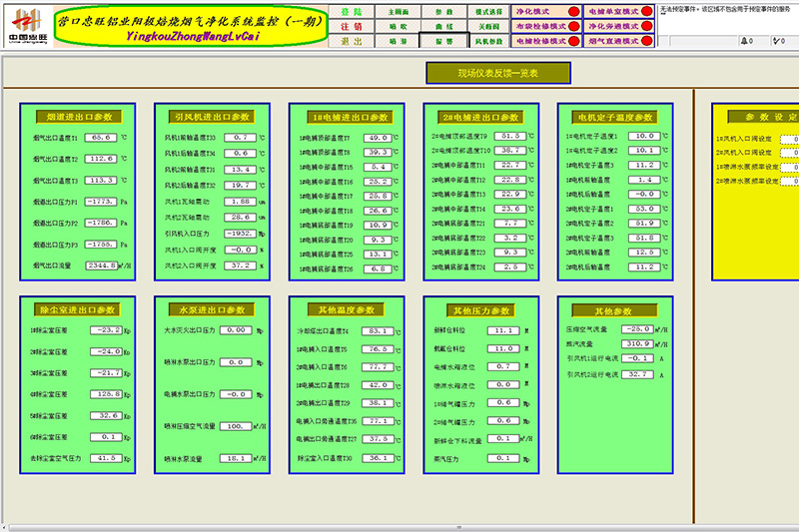Toggle the 布袋检修模式 mode button
The height and width of the screenshot is (532, 799).
pos(538,26)
